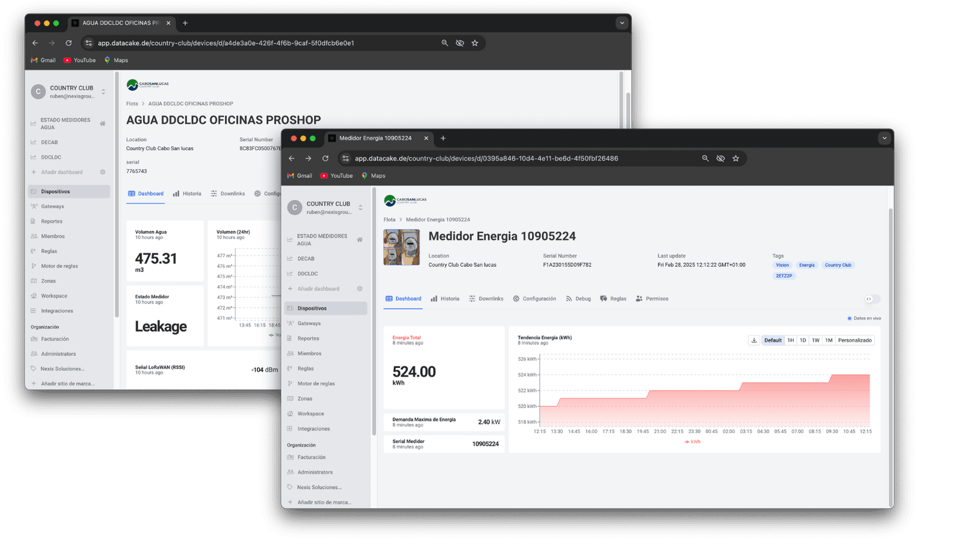Screen dimensions: 980x551
Task: Click Flota breadcrumb in front window
Action: pyautogui.click(x=389, y=220)
